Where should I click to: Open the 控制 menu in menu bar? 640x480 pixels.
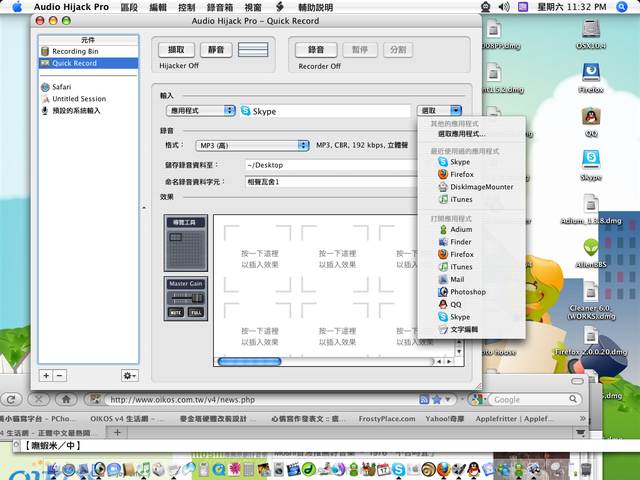[x=187, y=7]
